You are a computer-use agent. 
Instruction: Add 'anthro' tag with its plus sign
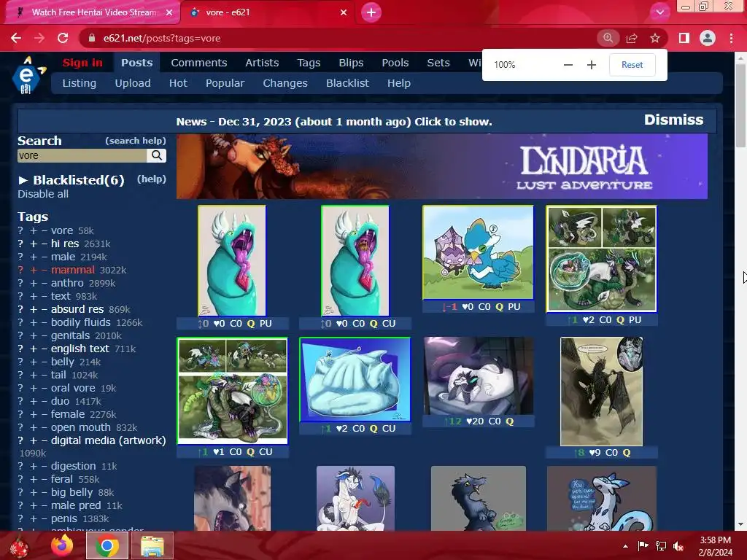34,284
